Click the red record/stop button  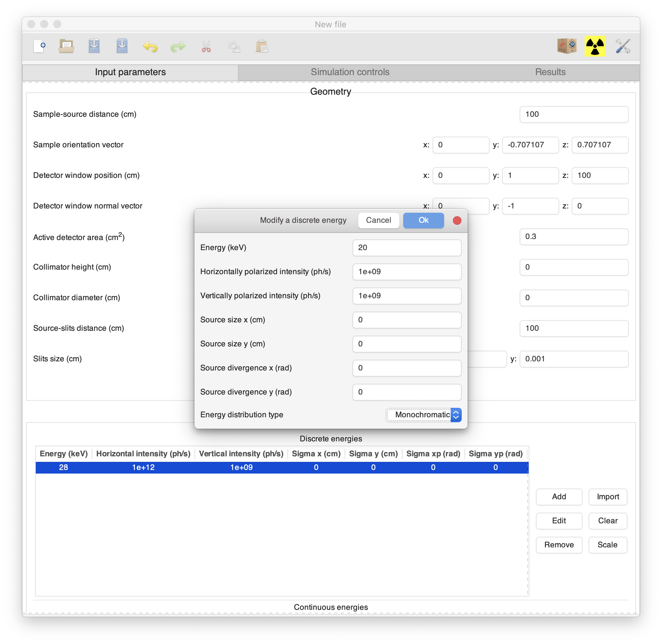[458, 220]
